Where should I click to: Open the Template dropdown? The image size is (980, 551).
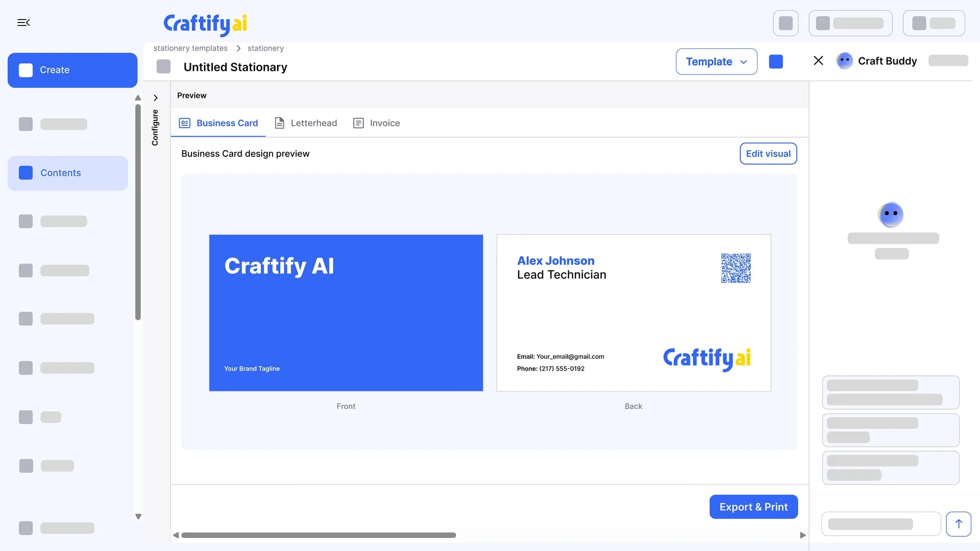tap(716, 61)
